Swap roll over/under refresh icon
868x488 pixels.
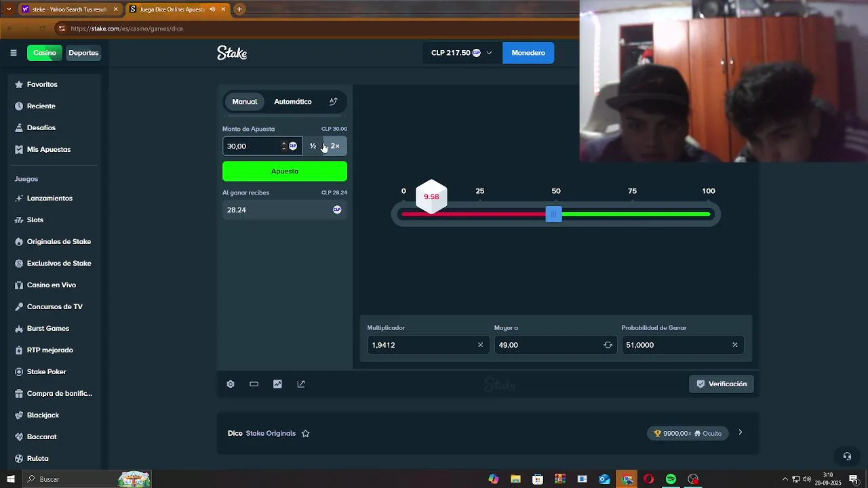tap(608, 345)
